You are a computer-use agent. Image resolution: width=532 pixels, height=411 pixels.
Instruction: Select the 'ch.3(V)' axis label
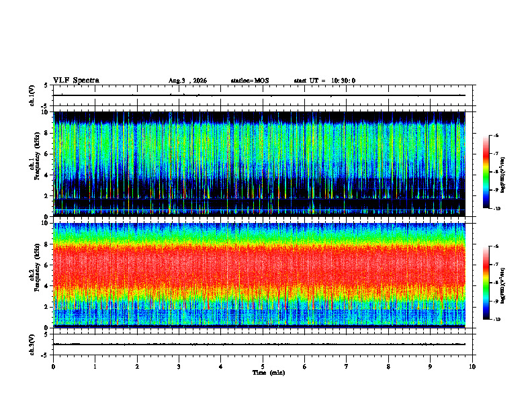tap(32, 345)
